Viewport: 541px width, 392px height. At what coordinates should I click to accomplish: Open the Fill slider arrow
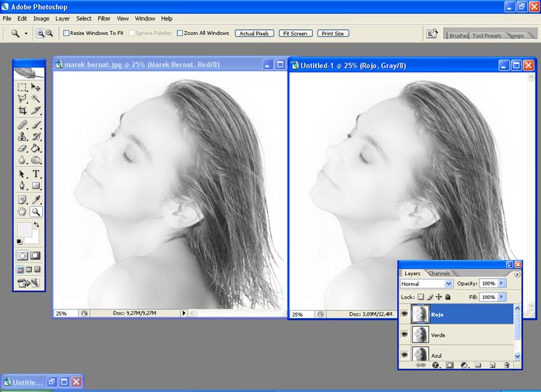point(501,297)
